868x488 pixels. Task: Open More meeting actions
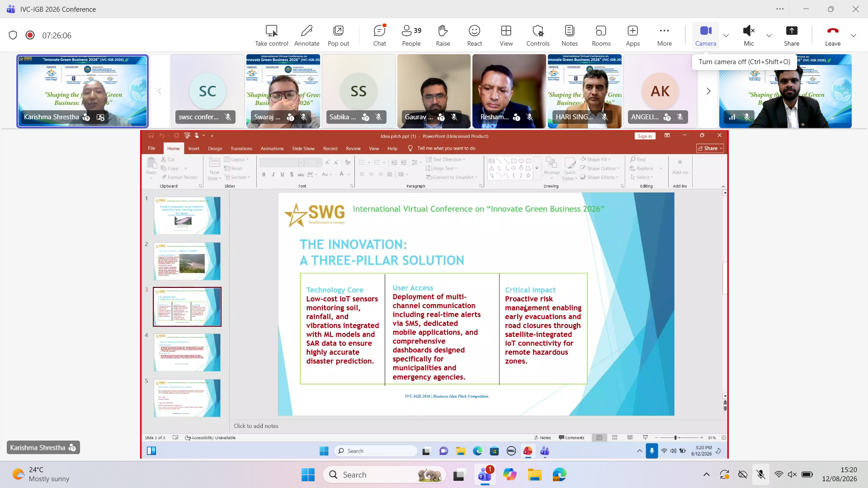coord(664,36)
